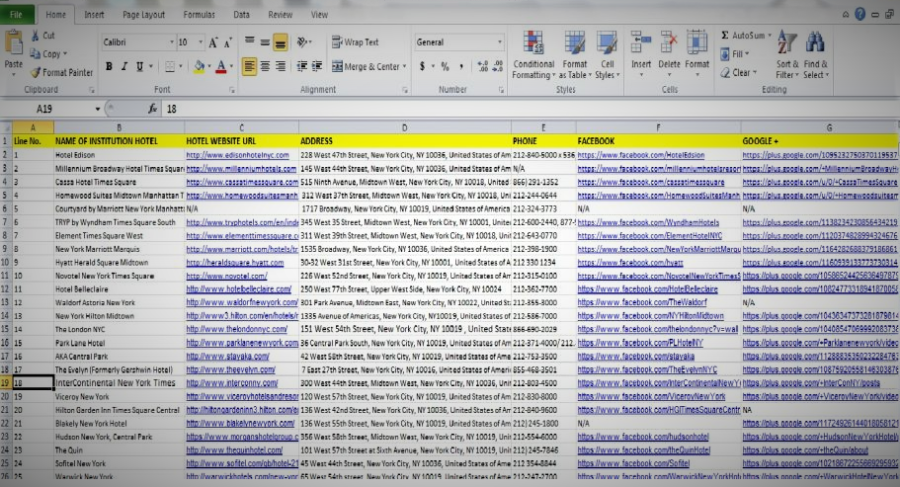The height and width of the screenshot is (487, 900).
Task: Increase decimal places
Action: [x=483, y=67]
